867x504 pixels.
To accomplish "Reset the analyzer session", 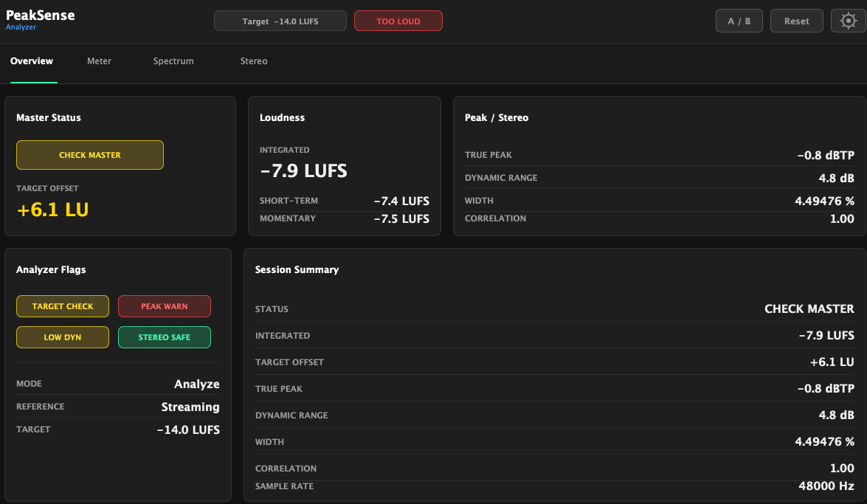I will point(796,21).
